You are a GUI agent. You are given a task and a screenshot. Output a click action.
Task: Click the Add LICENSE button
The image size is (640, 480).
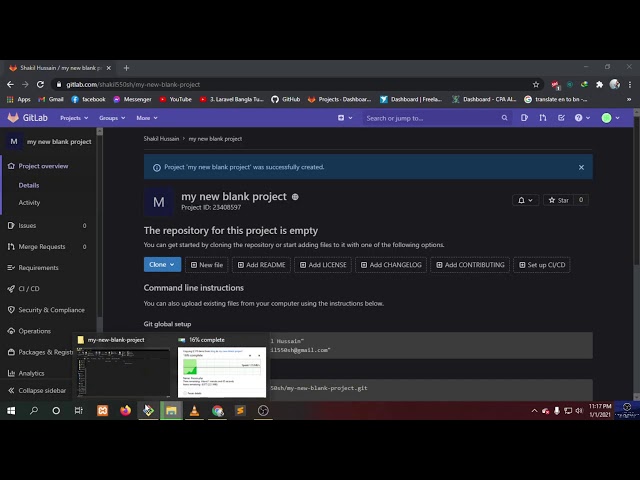tap(323, 265)
